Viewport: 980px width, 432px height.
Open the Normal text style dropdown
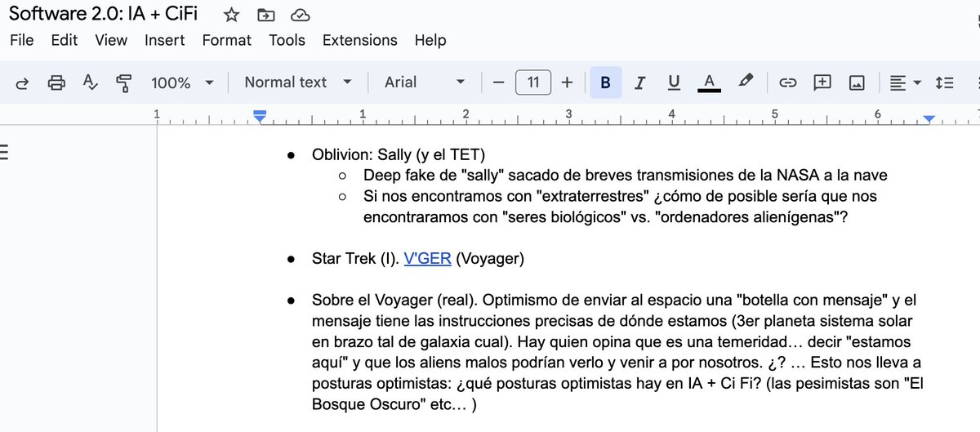(298, 82)
